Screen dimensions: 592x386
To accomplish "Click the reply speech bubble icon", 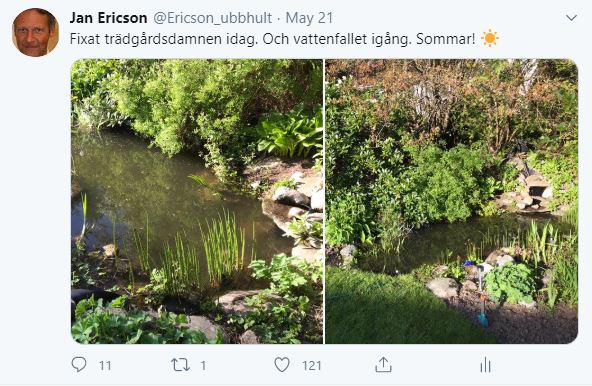I will tap(79, 364).
